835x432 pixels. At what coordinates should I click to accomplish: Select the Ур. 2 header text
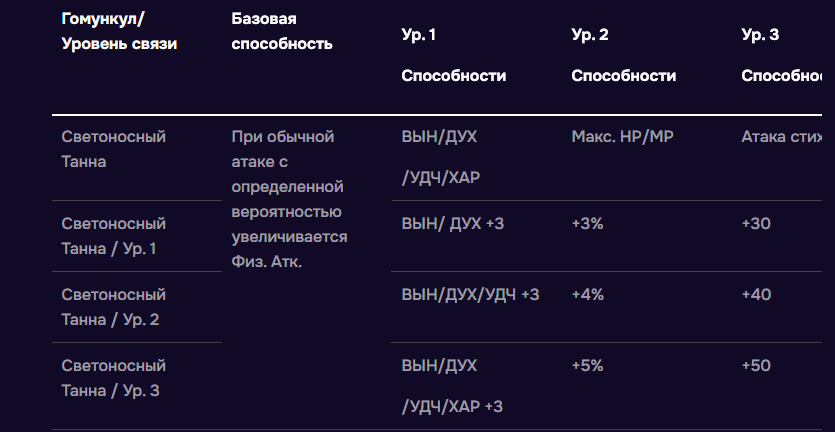point(590,35)
